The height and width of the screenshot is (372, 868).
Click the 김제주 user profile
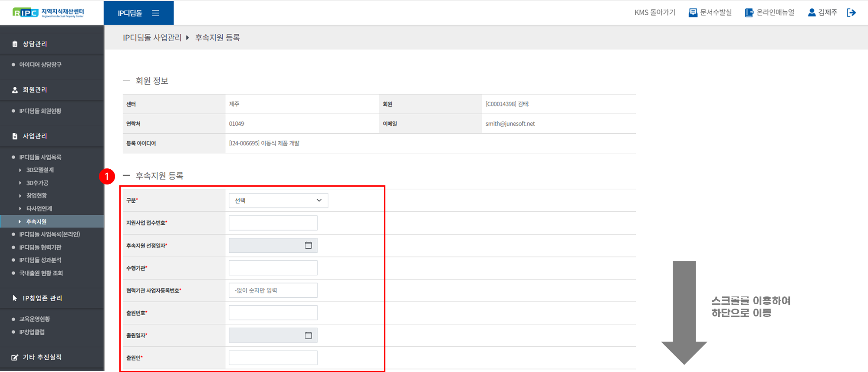[822, 13]
